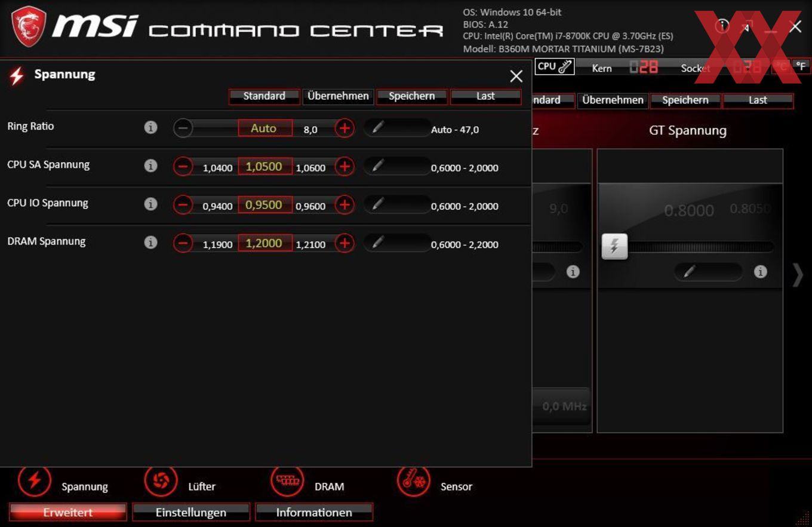Close the Spannung overlay panel

(x=516, y=76)
